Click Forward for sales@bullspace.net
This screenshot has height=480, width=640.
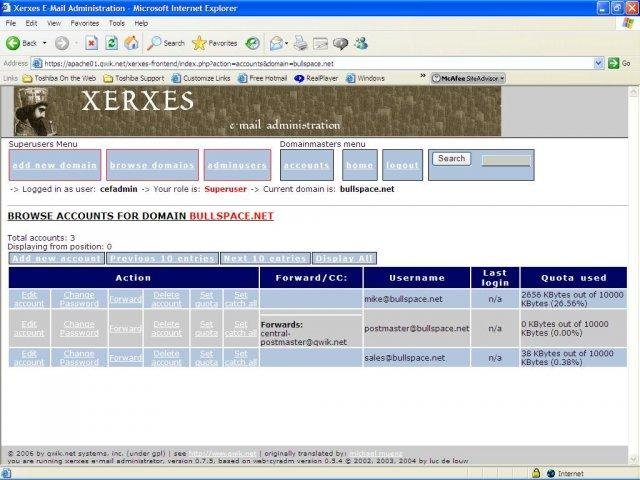coord(126,358)
